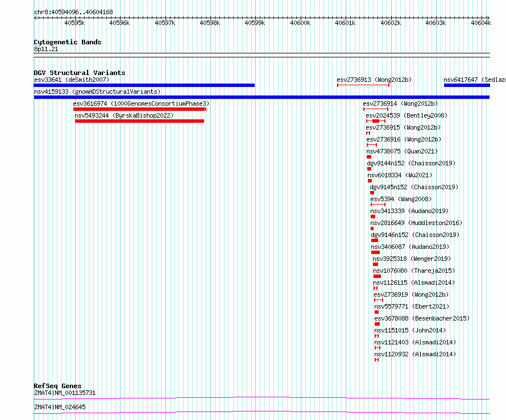This screenshot has height=420, width=506.
Task: Click nsv1151015 (John2014) label
Action: pos(410,330)
